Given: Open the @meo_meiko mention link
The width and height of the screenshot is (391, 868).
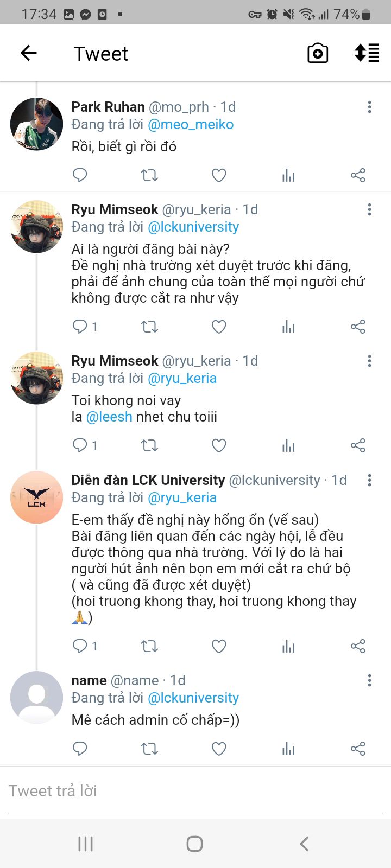Looking at the screenshot, I should click(x=191, y=124).
